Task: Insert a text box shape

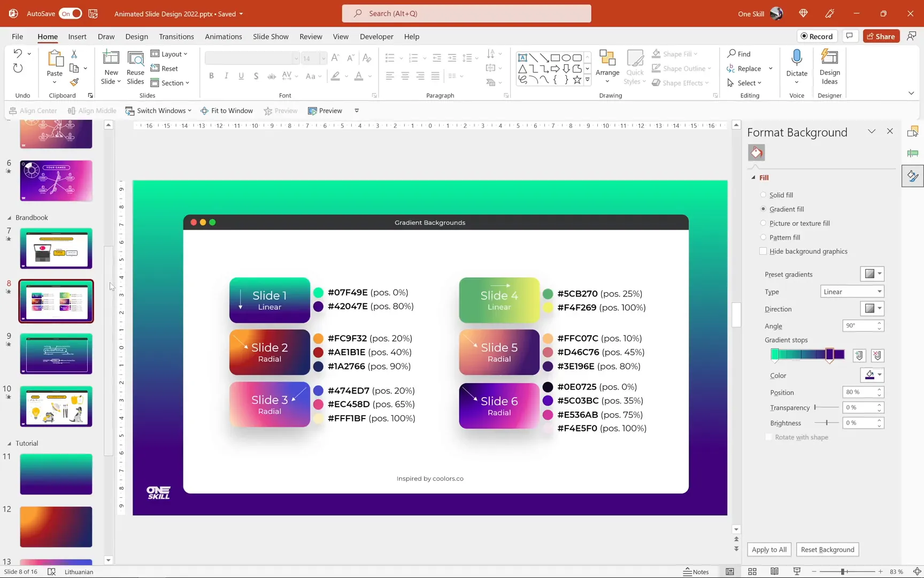Action: tap(522, 58)
